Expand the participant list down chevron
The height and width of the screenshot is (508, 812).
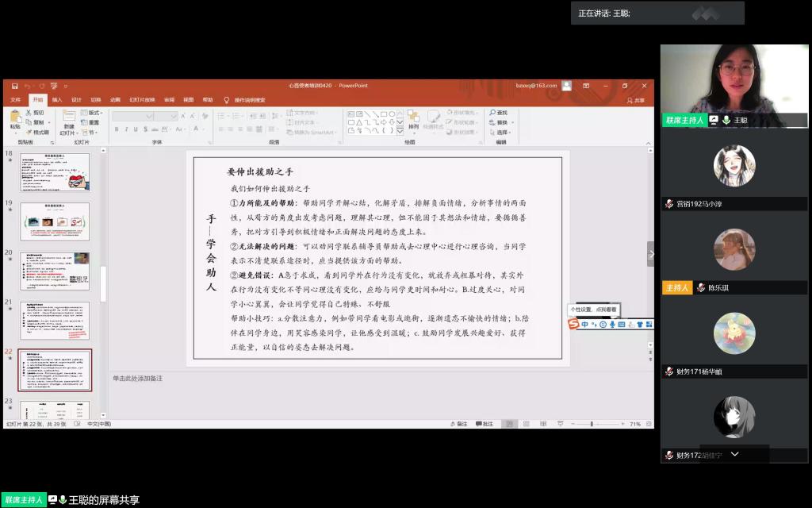(x=734, y=454)
